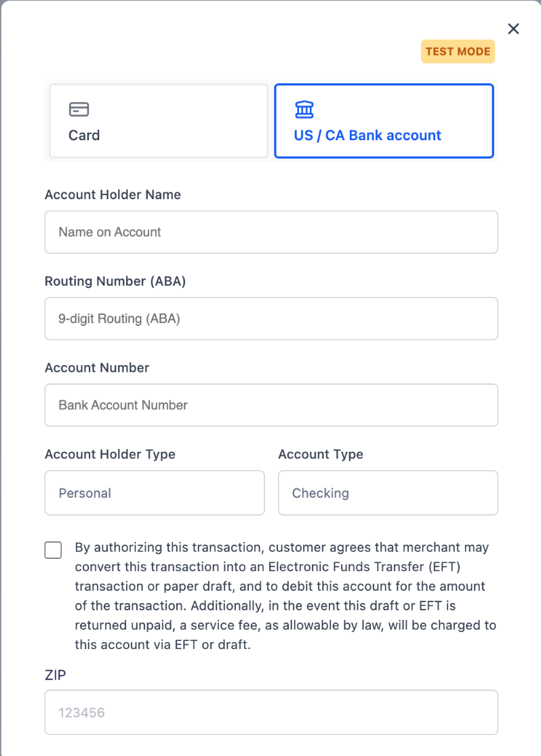Close the payment dialog with the X

pos(513,29)
